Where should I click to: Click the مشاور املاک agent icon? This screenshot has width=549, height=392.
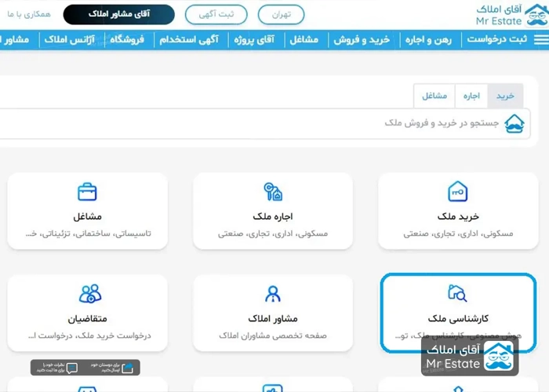pos(272,294)
